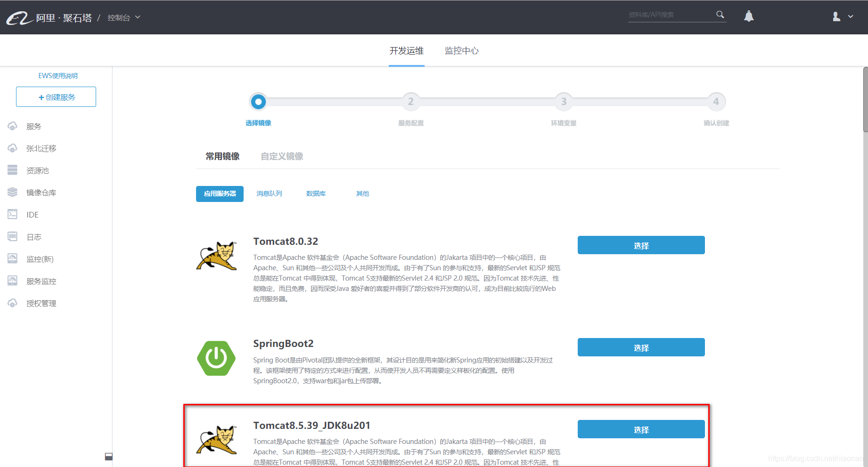Click the 服务监控 sidebar icon

[x=13, y=281]
